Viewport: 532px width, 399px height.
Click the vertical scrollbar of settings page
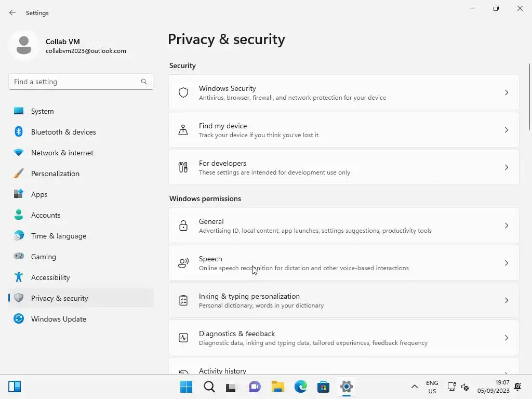click(529, 99)
